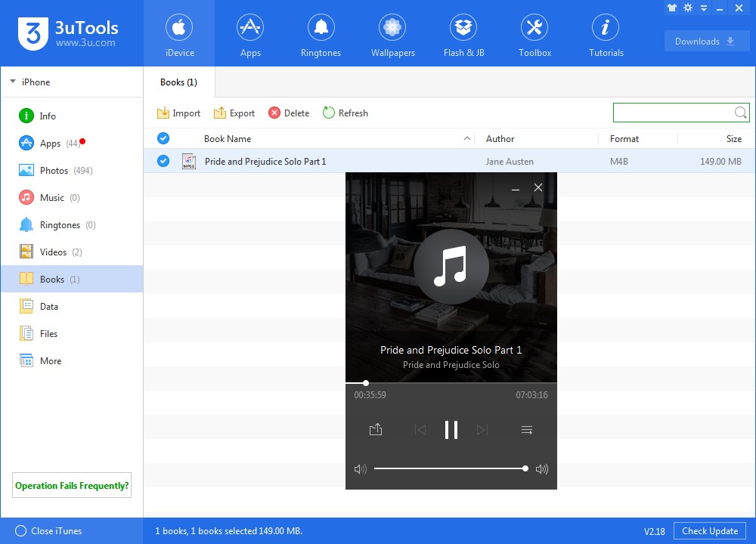Viewport: 756px width, 544px height.
Task: Open the Flash & JB section
Action: [x=463, y=36]
